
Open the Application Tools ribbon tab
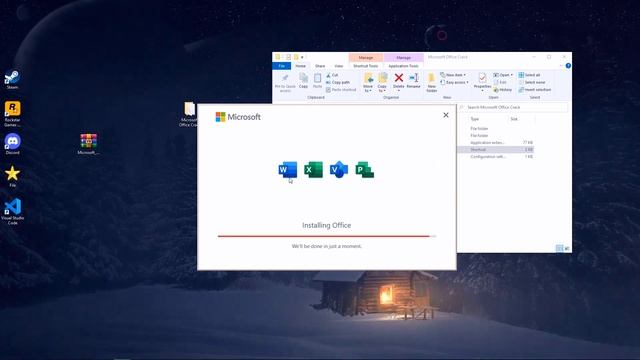click(403, 66)
